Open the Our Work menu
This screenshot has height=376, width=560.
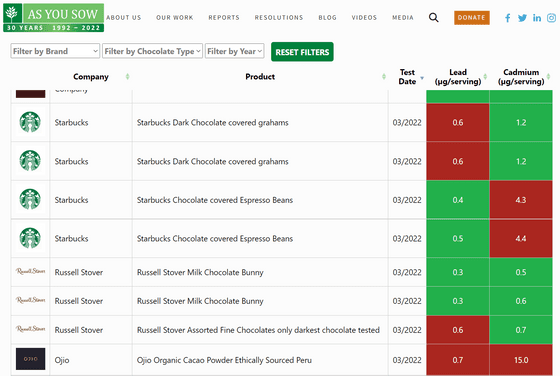[175, 17]
